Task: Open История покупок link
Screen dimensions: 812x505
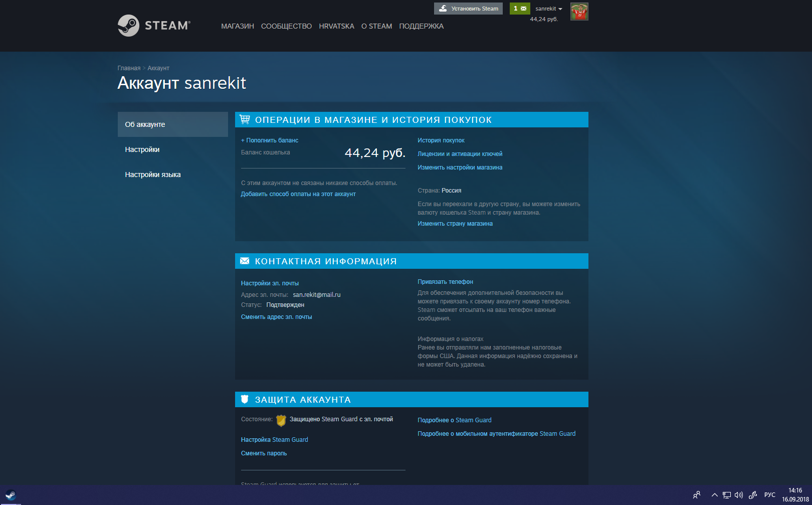Action: pyautogui.click(x=441, y=140)
